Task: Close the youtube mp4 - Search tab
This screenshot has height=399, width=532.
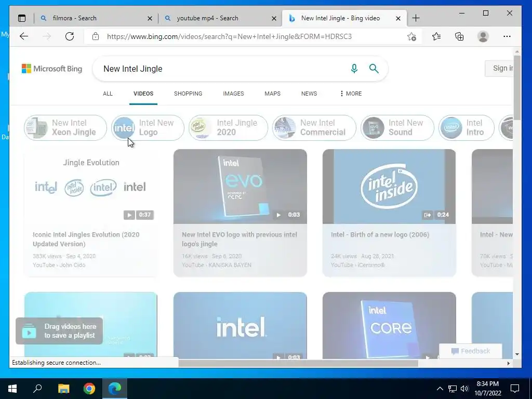Action: click(274, 18)
